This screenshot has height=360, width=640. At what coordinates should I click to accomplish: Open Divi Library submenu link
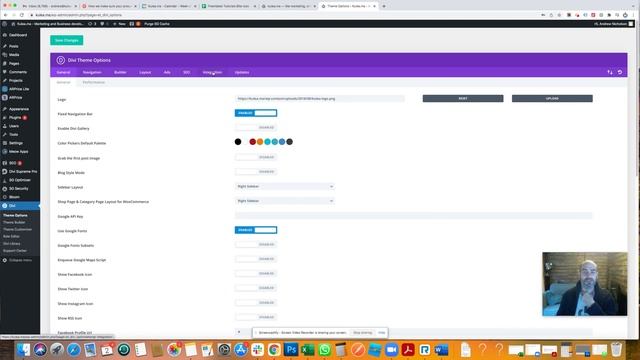coord(11,244)
